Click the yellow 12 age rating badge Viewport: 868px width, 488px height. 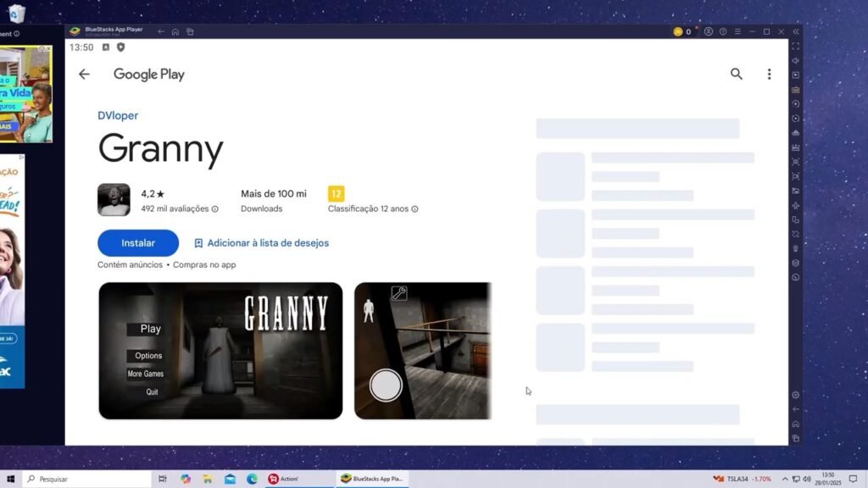[x=336, y=194]
